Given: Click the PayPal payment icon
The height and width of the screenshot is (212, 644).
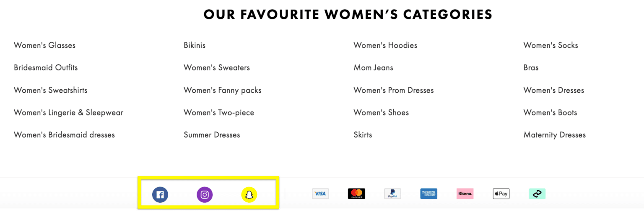Looking at the screenshot, I should point(392,194).
